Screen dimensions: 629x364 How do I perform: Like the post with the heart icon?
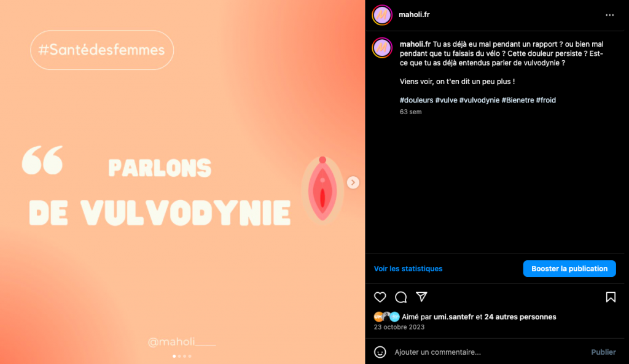point(380,297)
